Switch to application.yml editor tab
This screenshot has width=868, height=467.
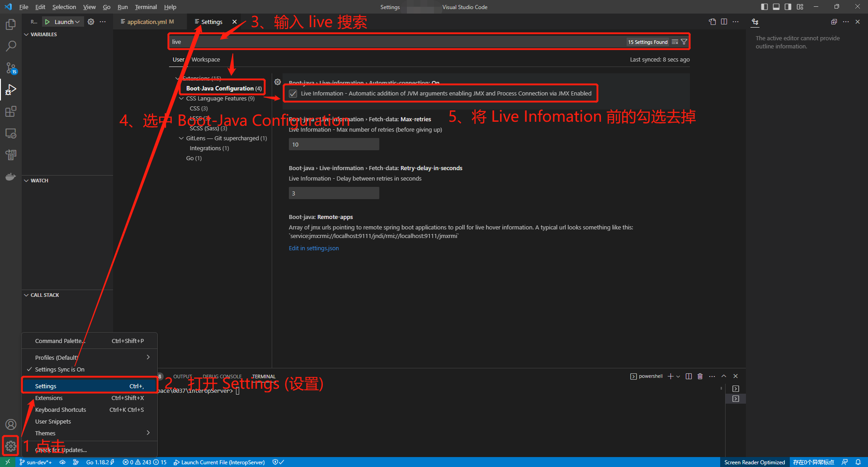[x=147, y=22]
